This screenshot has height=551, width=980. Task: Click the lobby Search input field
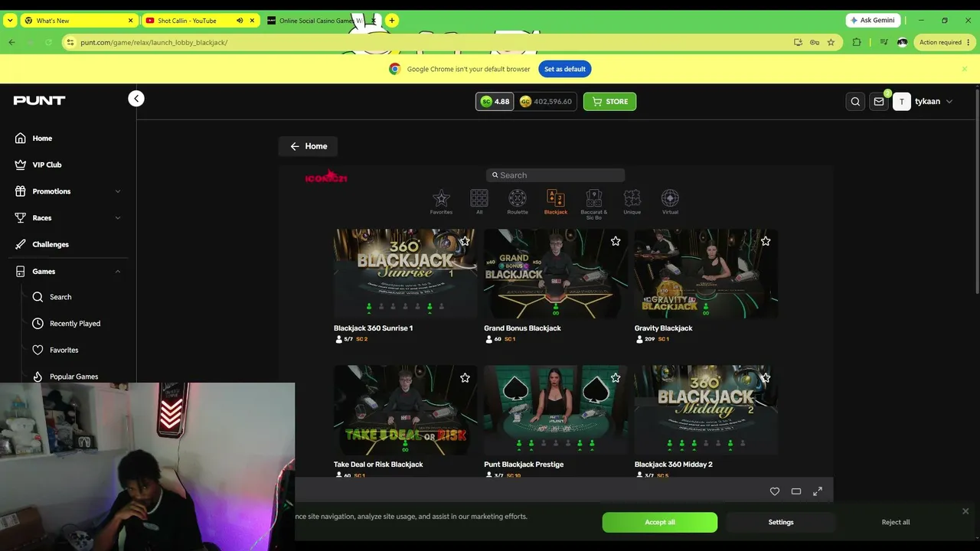tap(556, 175)
